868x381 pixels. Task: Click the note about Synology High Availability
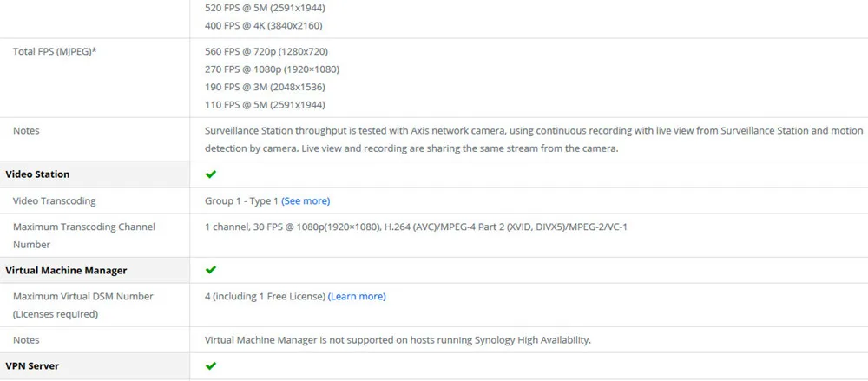pyautogui.click(x=398, y=340)
